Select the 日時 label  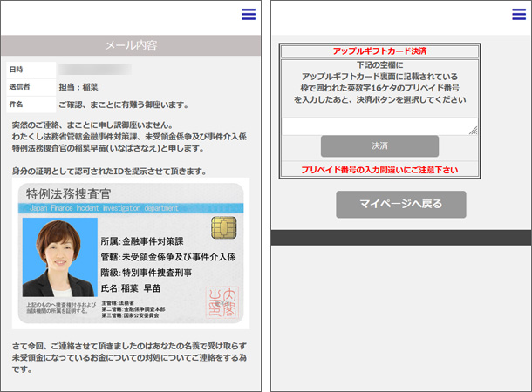click(17, 70)
